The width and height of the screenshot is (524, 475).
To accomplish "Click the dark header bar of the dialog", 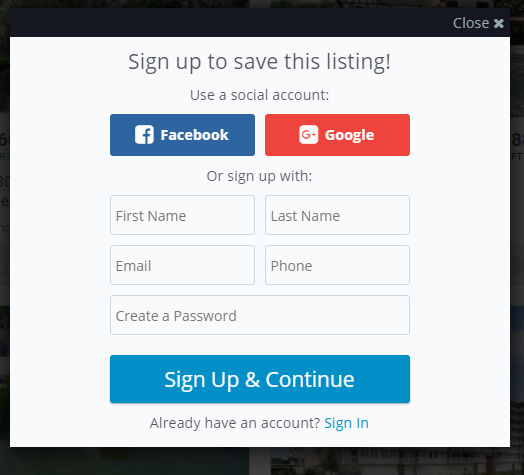I will click(x=231, y=23).
